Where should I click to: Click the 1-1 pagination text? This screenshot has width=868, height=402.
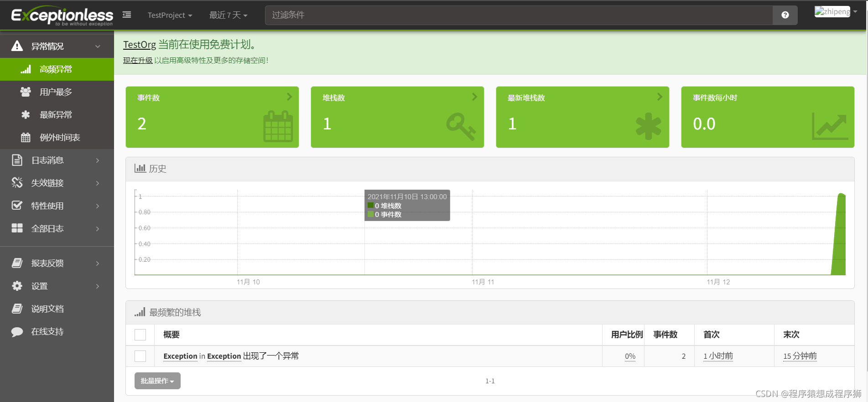[x=490, y=381]
